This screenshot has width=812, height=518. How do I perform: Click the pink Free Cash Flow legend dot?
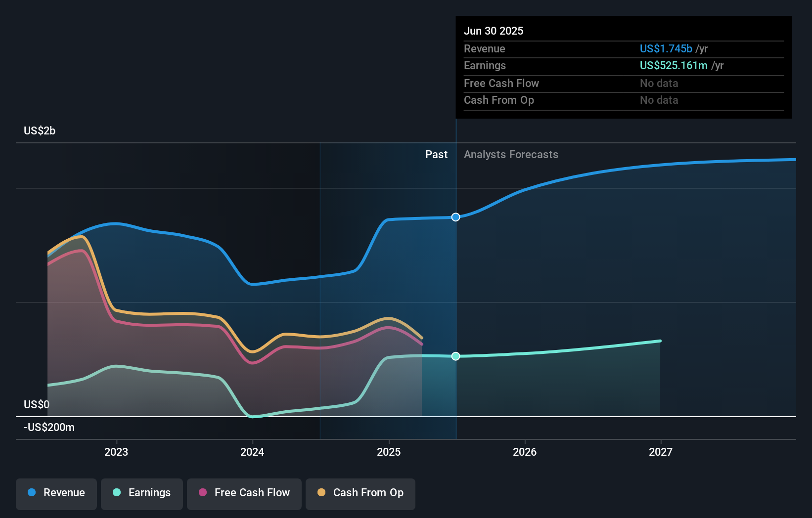tap(203, 492)
